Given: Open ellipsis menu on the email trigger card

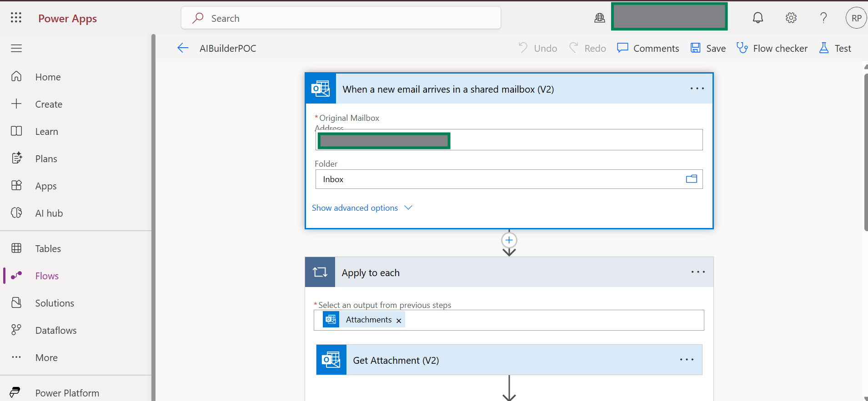Looking at the screenshot, I should click(697, 89).
